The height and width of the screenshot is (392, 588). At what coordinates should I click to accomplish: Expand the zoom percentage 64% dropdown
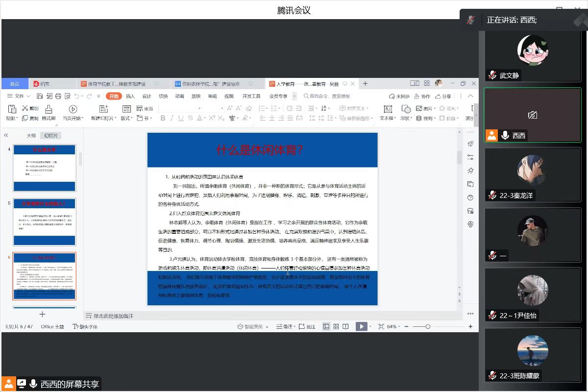tap(393, 327)
